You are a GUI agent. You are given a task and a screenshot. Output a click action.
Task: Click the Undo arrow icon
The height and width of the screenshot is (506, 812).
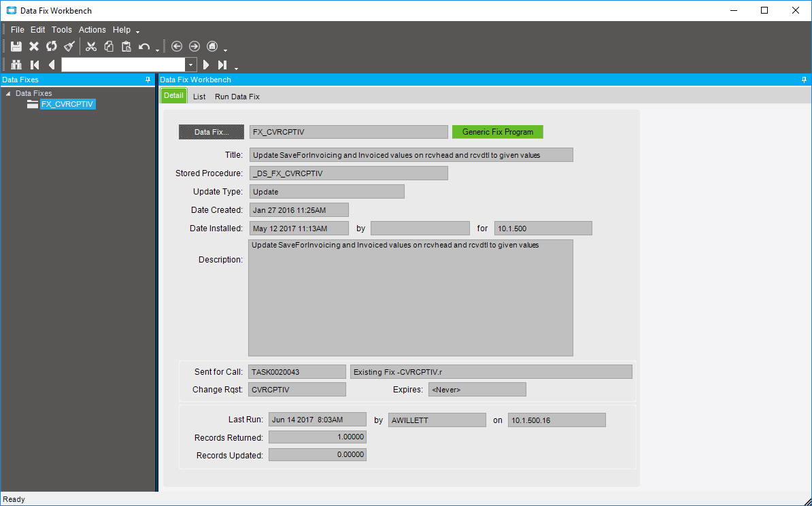pyautogui.click(x=144, y=47)
